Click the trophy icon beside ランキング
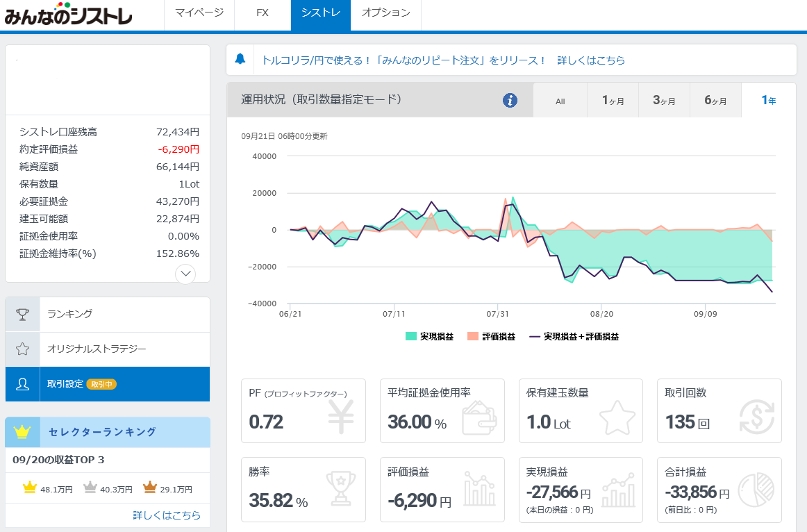Screen dimensions: 807x532 click(x=22, y=315)
